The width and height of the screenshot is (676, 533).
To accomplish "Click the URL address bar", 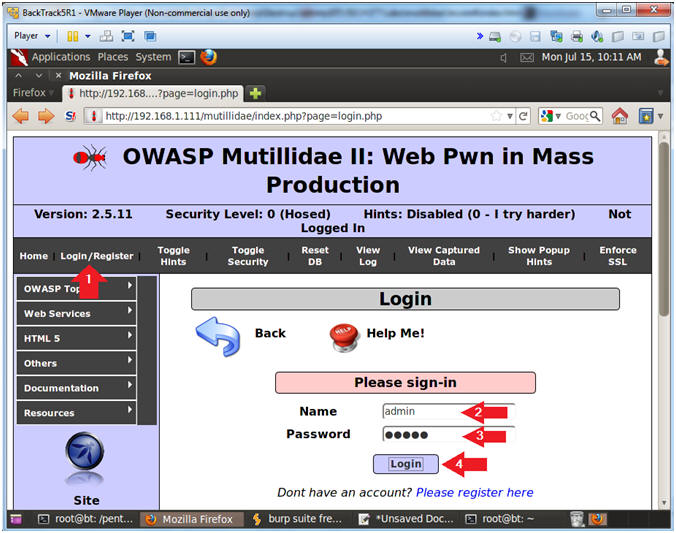I will [295, 116].
